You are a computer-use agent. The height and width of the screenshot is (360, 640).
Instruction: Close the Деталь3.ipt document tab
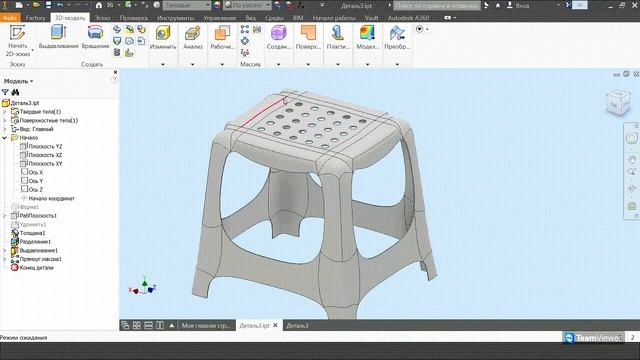(276, 325)
